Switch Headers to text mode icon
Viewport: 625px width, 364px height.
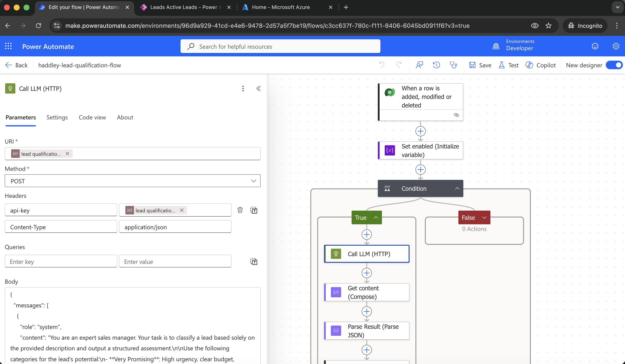(x=254, y=210)
